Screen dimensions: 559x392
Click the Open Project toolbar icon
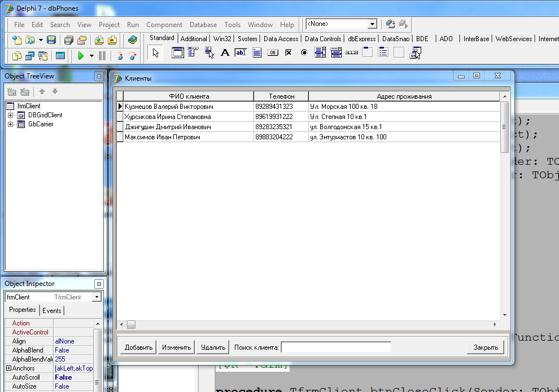[82, 40]
